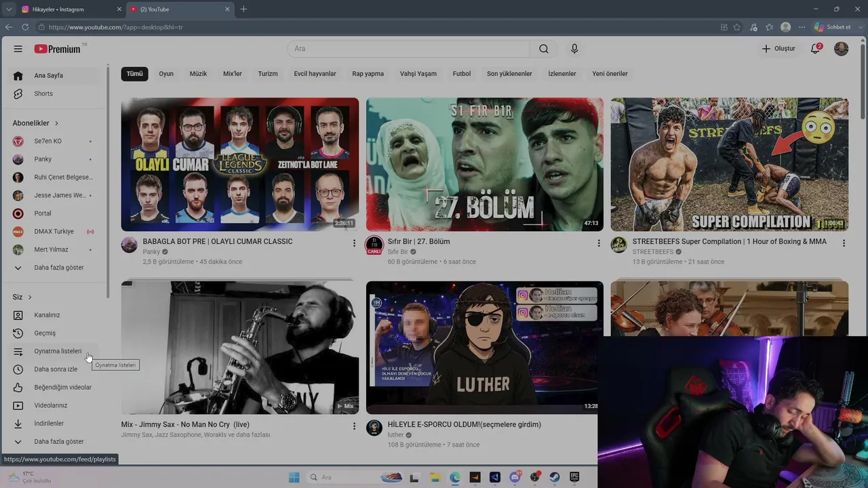Open the STREETBEEFS Super Compilation thumbnail

[730, 165]
